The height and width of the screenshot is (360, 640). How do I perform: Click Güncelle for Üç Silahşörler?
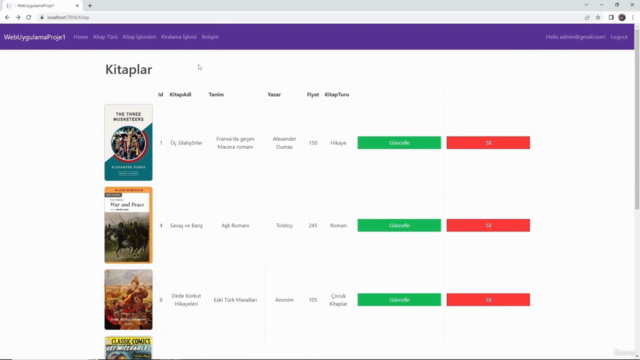[x=399, y=143]
